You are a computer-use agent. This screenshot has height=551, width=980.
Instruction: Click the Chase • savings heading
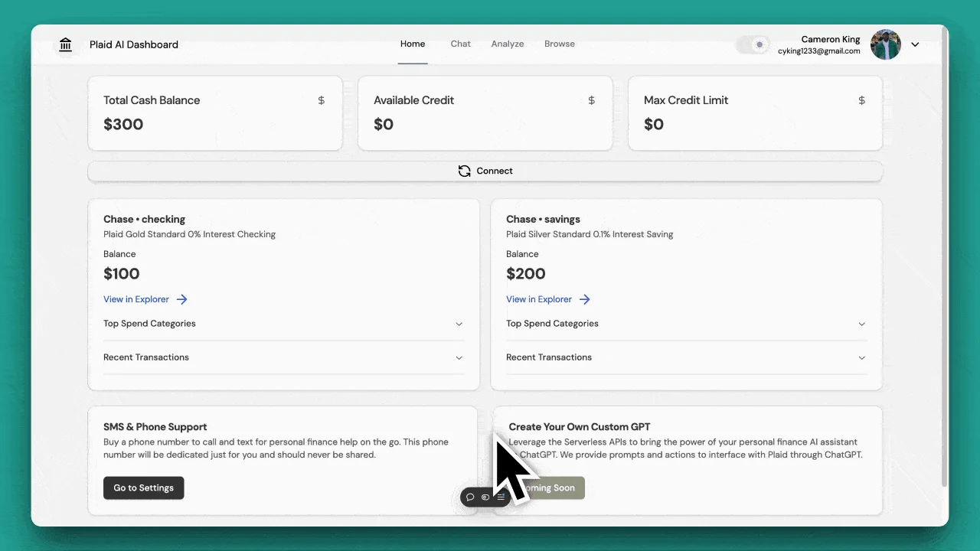pyautogui.click(x=545, y=219)
